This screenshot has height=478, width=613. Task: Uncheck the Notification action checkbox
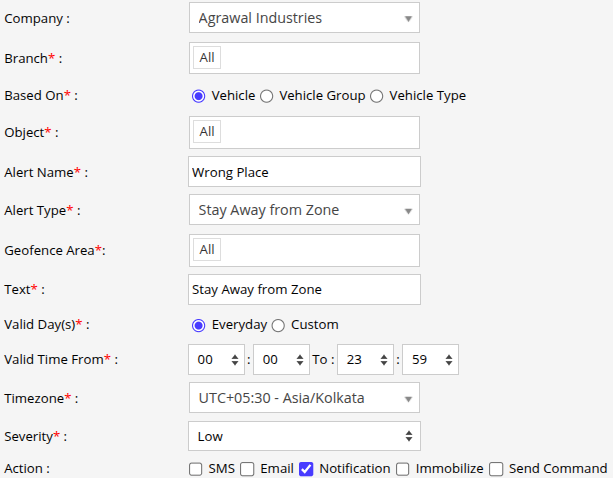[307, 469]
